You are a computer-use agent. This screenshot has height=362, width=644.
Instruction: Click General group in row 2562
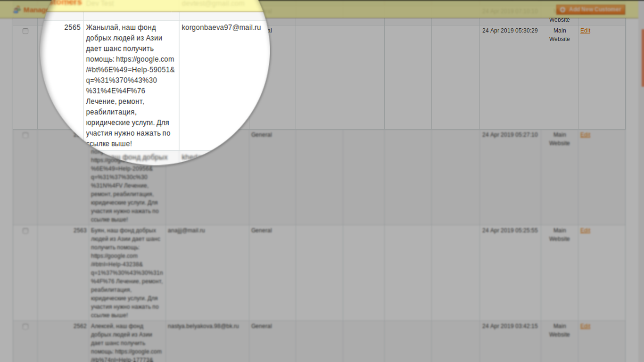coord(261,326)
